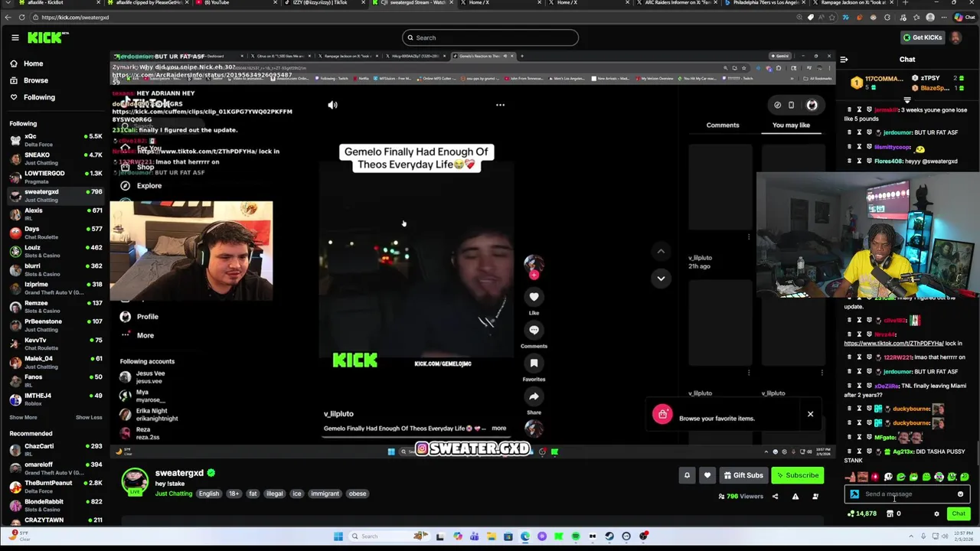The width and height of the screenshot is (980, 551).
Task: Click the share icon beside viewer count
Action: [x=775, y=497]
